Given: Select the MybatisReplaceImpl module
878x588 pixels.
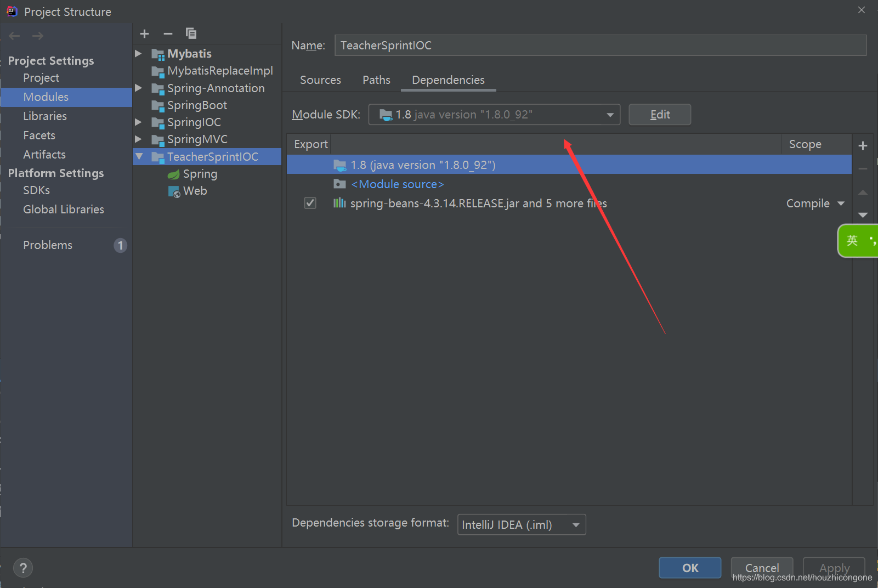Looking at the screenshot, I should pyautogui.click(x=220, y=71).
